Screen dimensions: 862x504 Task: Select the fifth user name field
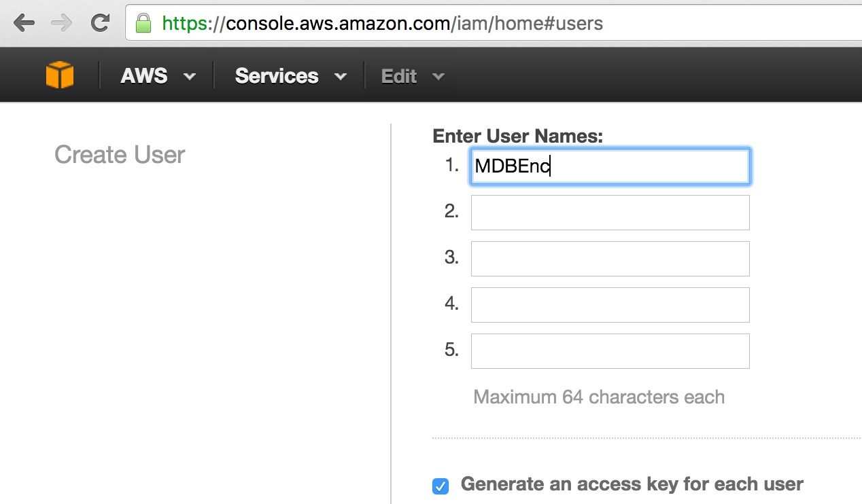(x=610, y=351)
